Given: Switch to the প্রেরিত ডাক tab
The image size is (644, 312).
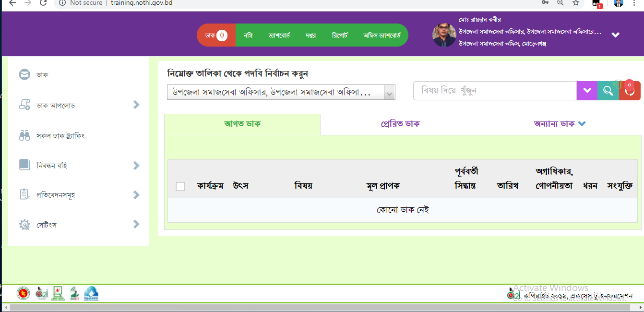Looking at the screenshot, I should [x=400, y=124].
